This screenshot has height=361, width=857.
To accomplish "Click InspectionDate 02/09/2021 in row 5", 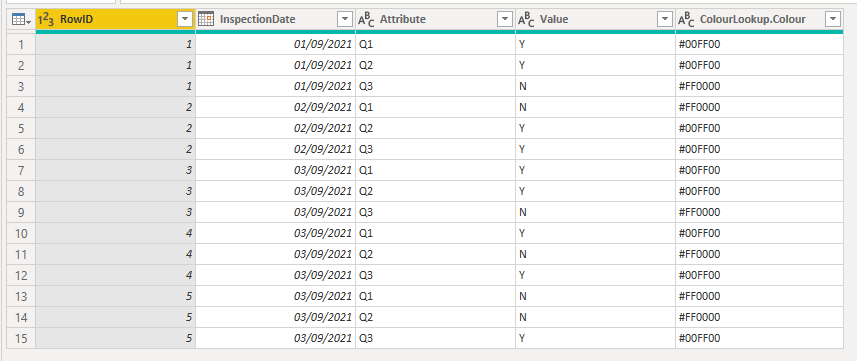I will 275,128.
